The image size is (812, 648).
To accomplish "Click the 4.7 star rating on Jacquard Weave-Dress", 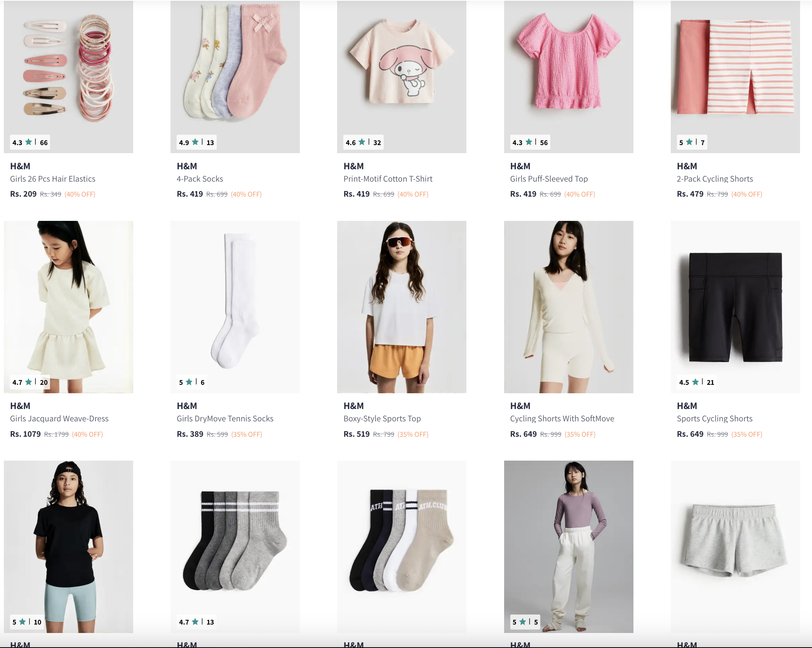I will click(30, 382).
